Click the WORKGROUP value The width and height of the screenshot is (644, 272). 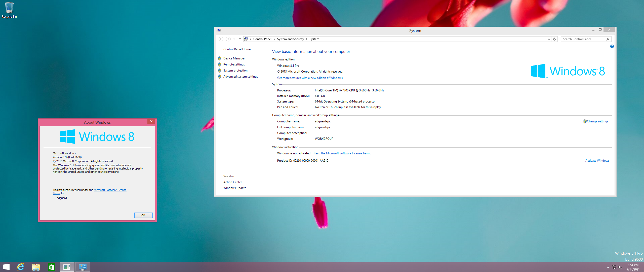[x=324, y=139]
